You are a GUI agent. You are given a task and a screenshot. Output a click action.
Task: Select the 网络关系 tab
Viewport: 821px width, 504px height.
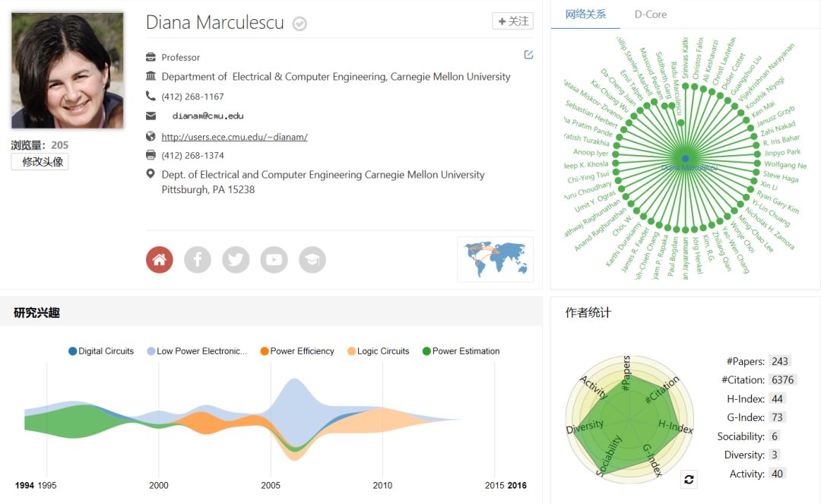[x=585, y=14]
